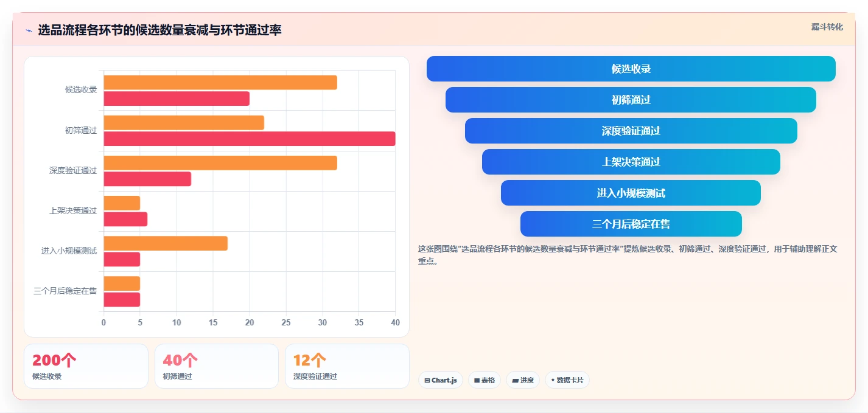
Task: Click the 数据卡片 tag chip
Action: (x=567, y=380)
